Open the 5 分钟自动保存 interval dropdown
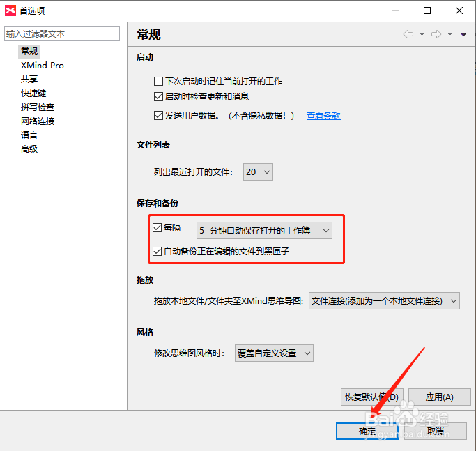The height and width of the screenshot is (451, 476). (x=264, y=231)
